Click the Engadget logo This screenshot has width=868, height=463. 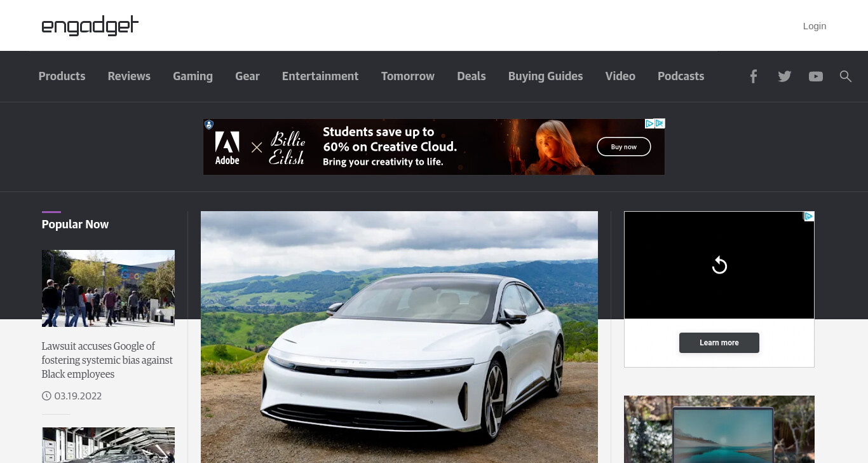tap(90, 26)
